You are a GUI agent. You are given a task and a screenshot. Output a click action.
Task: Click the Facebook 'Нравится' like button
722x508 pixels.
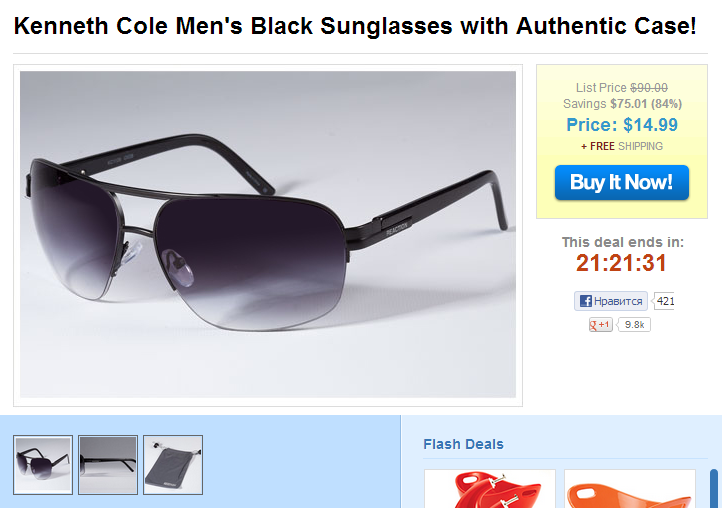coord(611,301)
